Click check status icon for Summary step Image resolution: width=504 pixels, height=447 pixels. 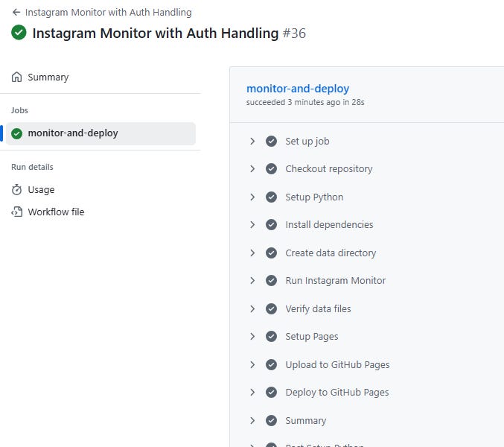(271, 421)
